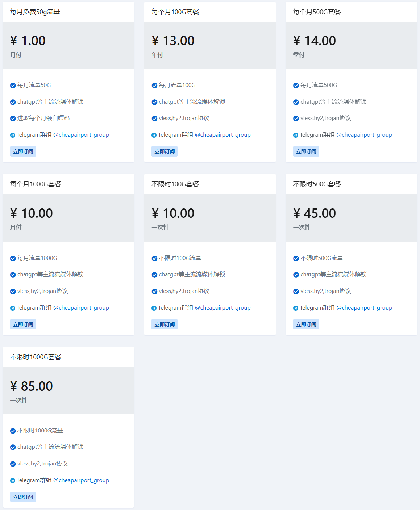The height and width of the screenshot is (510, 420).
Task: Click checkmark icon beside 每月流量50G
Action: [x=13, y=86]
